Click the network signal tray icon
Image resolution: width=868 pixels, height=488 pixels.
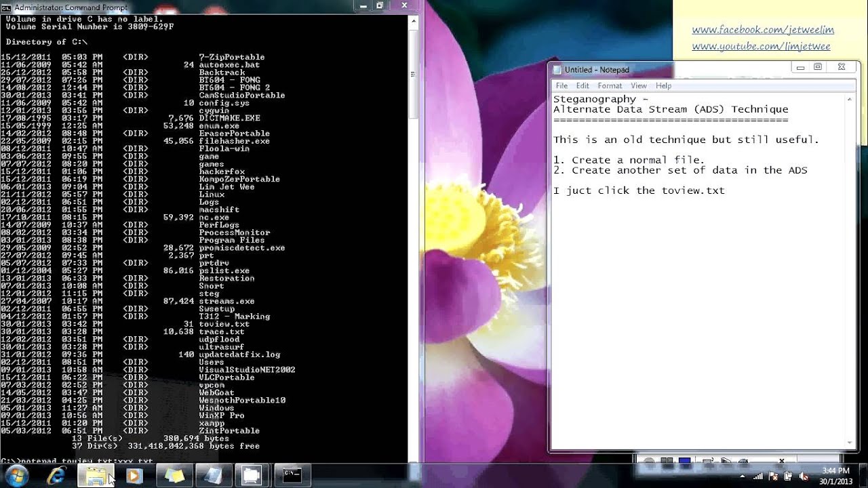point(758,476)
